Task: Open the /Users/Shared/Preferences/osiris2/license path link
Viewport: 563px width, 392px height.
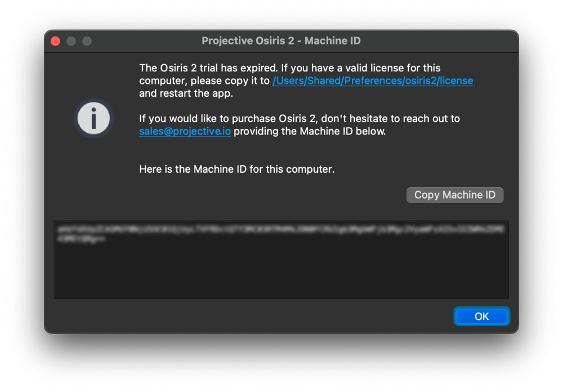Action: (372, 80)
